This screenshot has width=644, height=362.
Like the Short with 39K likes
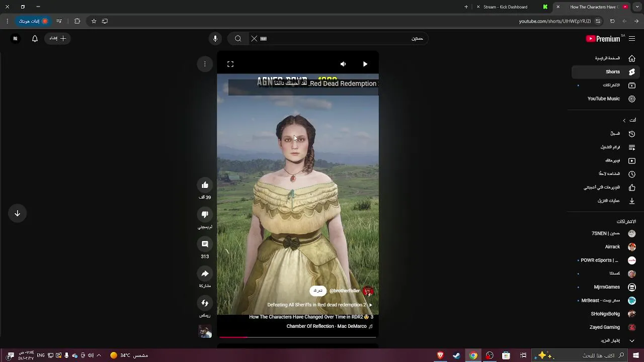click(x=205, y=185)
